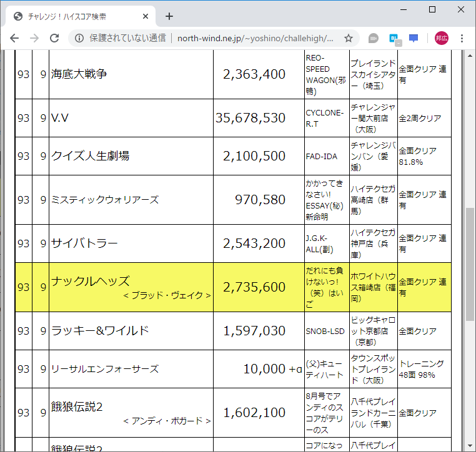Image resolution: width=476 pixels, height=452 pixels.
Task: Select the score 2,543,200
Action: coord(254,243)
